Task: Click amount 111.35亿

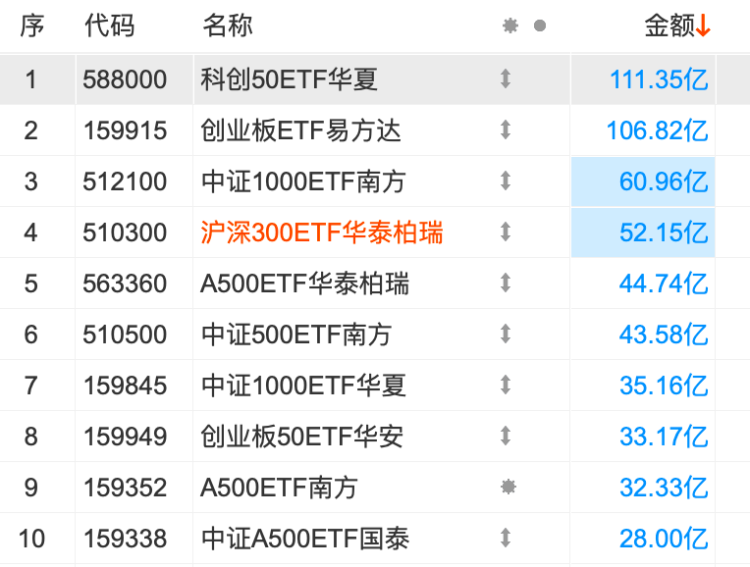Action: (659, 79)
